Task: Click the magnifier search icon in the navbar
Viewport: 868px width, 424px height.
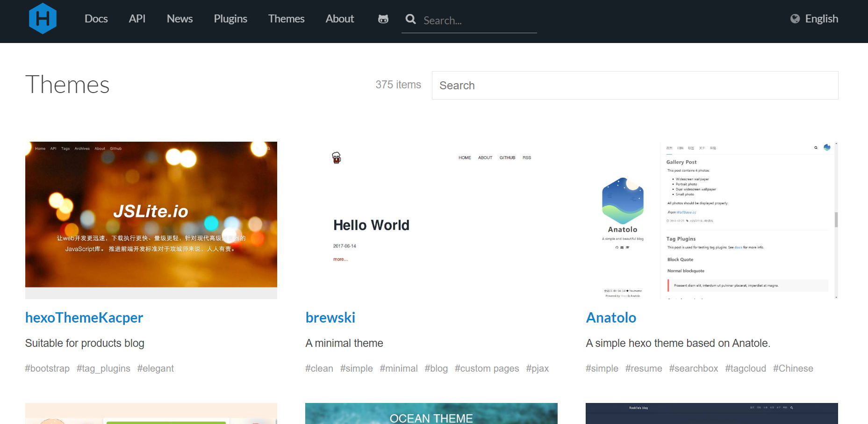Action: tap(411, 19)
